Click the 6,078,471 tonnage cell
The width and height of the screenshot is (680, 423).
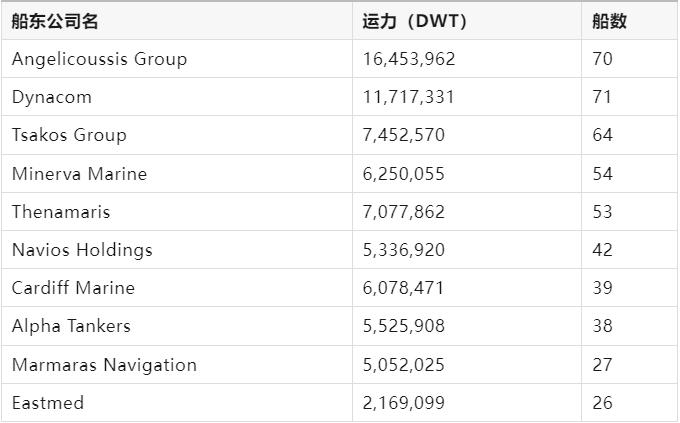467,288
